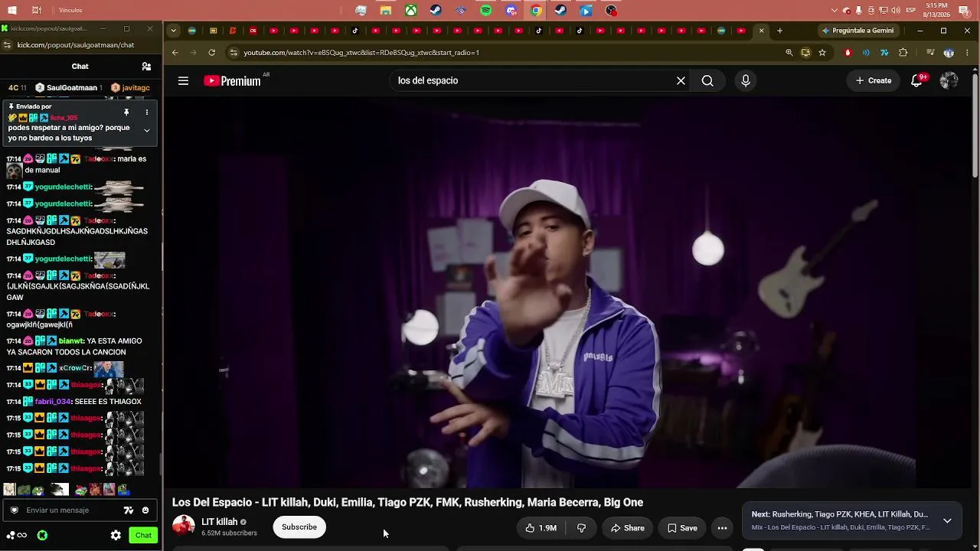Open the LIT killah channel avatar
The width and height of the screenshot is (980, 551).
click(x=184, y=527)
